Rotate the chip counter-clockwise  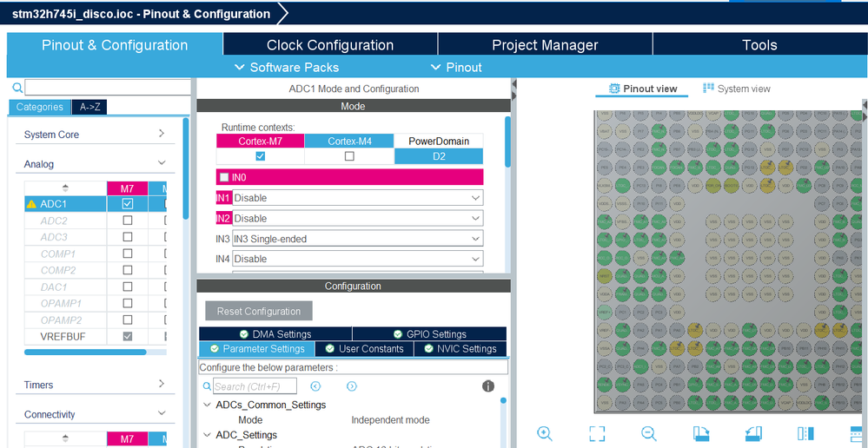753,433
